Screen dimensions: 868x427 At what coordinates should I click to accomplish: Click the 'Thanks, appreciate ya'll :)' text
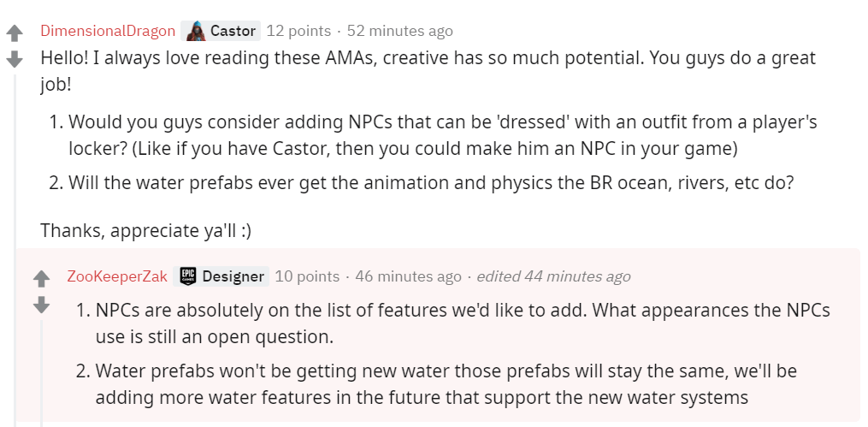145,230
